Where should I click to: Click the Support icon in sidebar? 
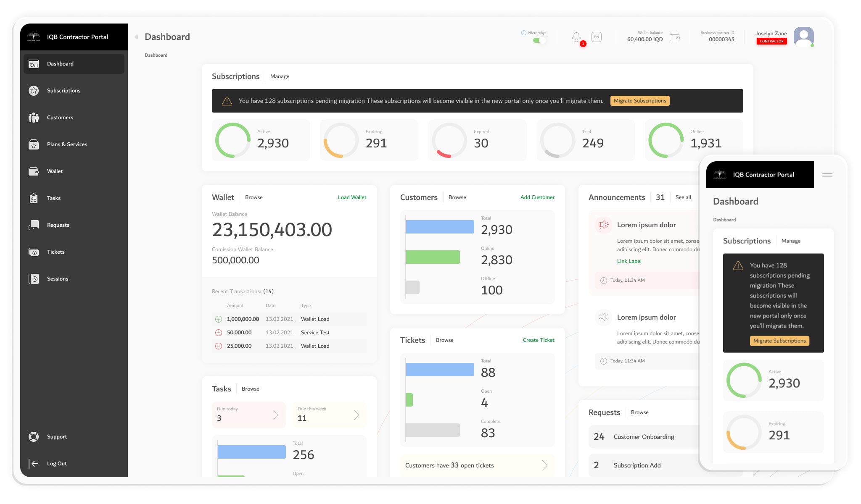pyautogui.click(x=34, y=437)
